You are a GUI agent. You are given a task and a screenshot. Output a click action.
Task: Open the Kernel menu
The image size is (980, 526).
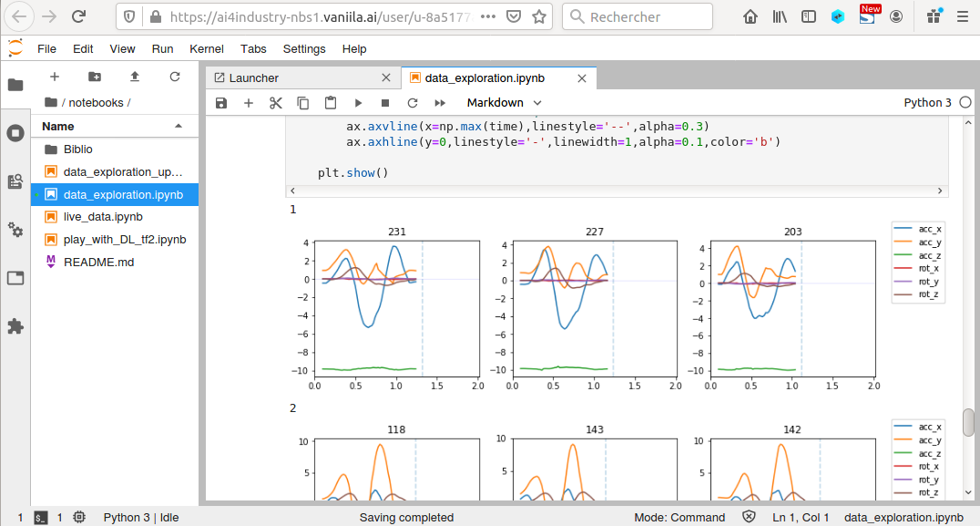pyautogui.click(x=206, y=49)
